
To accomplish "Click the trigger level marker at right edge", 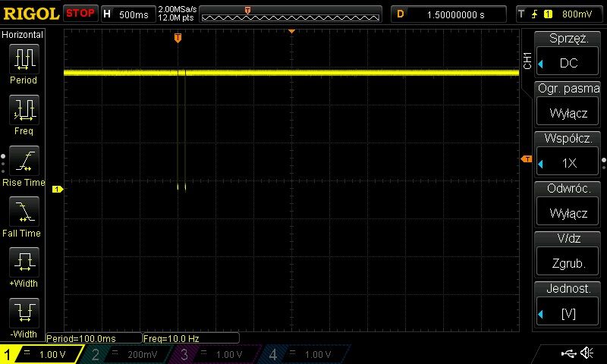I will (x=527, y=159).
